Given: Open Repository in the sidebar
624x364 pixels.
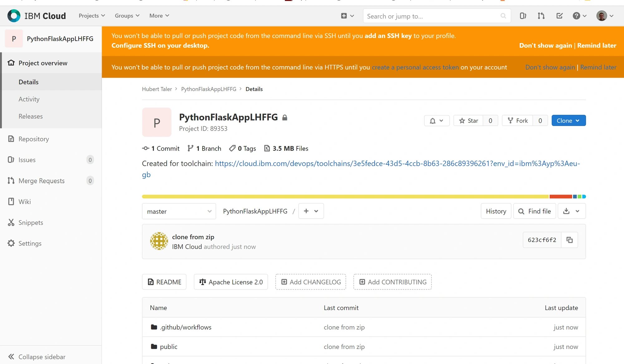Looking at the screenshot, I should 34,139.
